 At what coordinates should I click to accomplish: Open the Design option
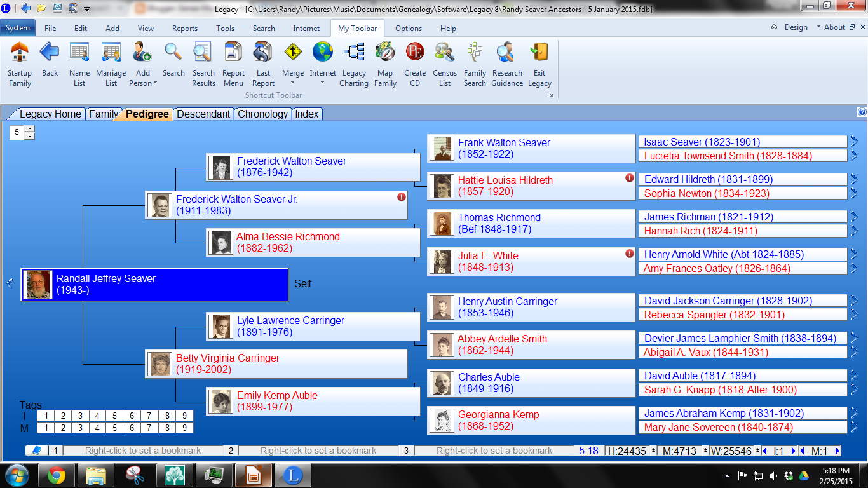pos(796,27)
